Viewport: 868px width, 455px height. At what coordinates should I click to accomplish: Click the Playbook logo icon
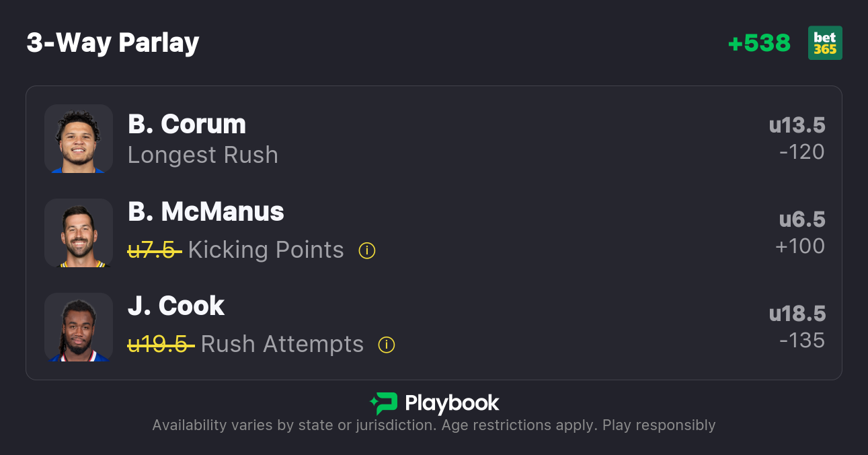(x=384, y=403)
